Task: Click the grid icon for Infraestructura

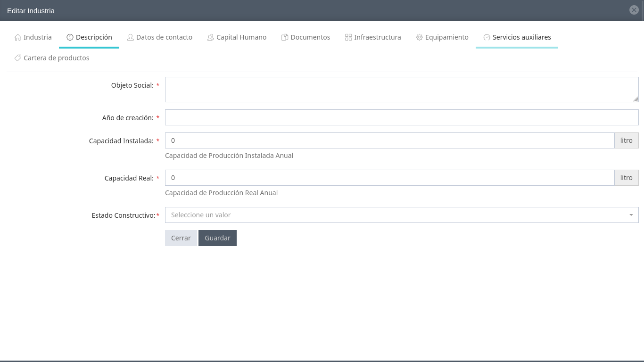Action: coord(348,37)
